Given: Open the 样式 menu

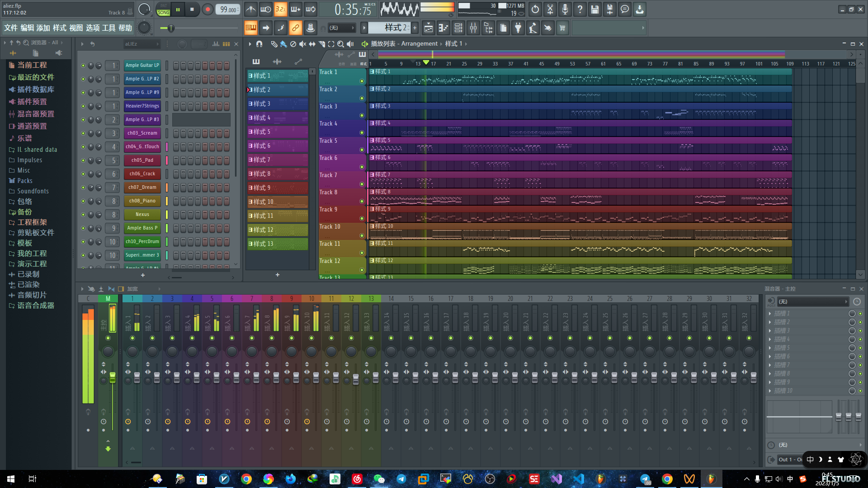Looking at the screenshot, I should 60,28.
